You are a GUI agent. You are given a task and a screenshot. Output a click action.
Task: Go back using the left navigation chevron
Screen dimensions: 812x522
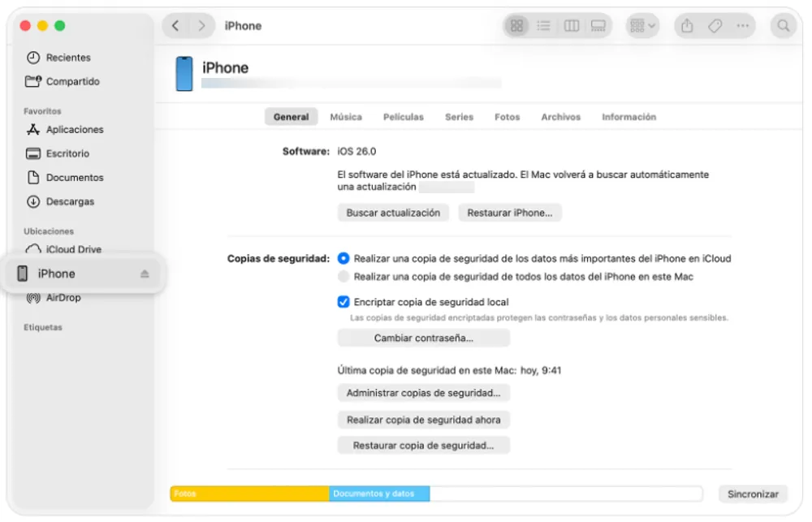(x=175, y=25)
